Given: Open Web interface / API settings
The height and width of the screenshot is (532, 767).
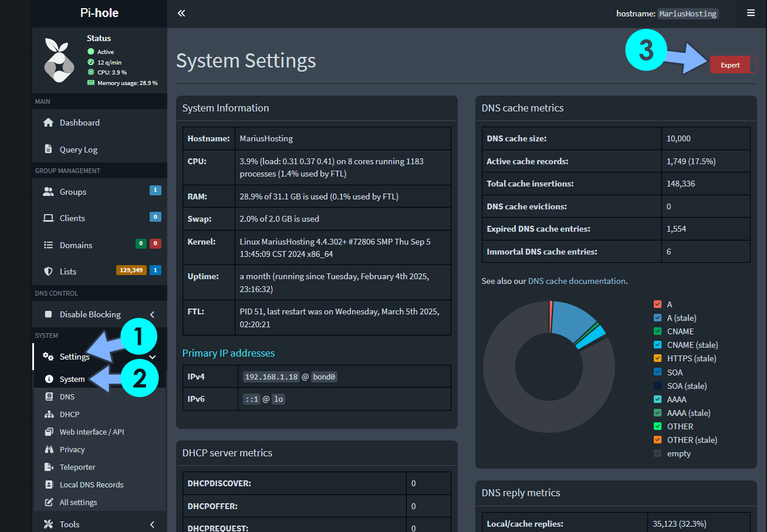Looking at the screenshot, I should 100,432.
